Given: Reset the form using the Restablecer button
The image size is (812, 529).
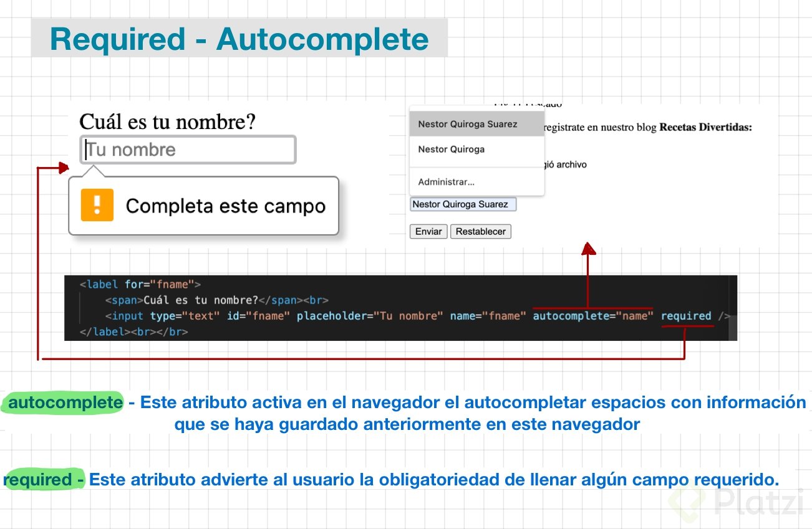Looking at the screenshot, I should tap(481, 232).
